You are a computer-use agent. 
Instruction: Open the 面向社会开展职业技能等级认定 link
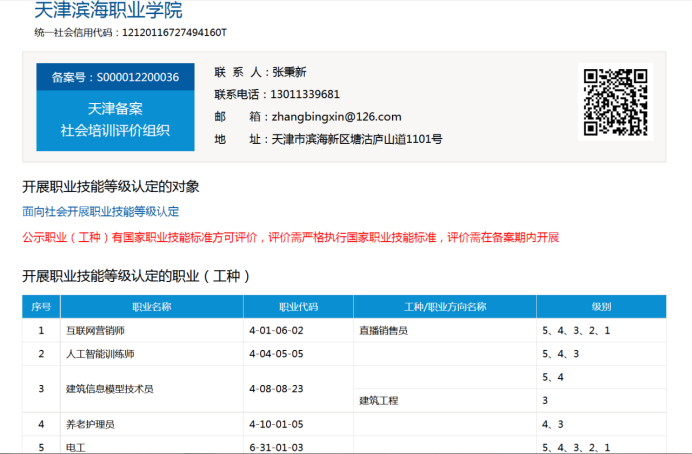pyautogui.click(x=100, y=211)
